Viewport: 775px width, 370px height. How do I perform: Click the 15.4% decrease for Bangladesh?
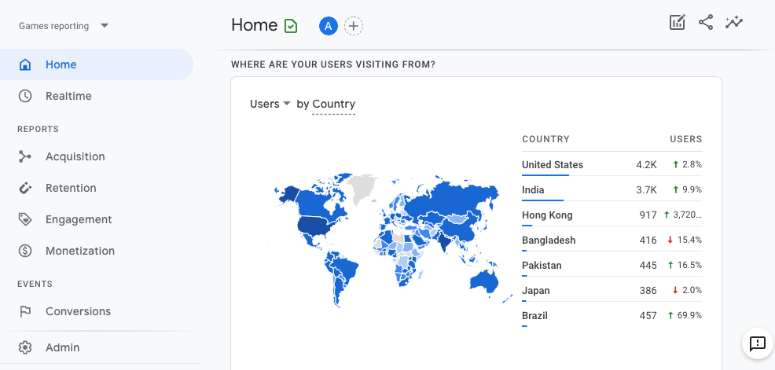point(685,240)
